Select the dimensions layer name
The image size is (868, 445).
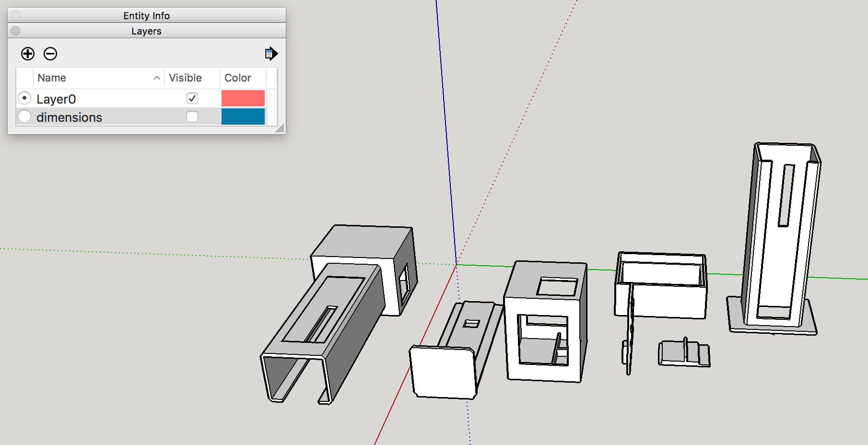tap(70, 117)
